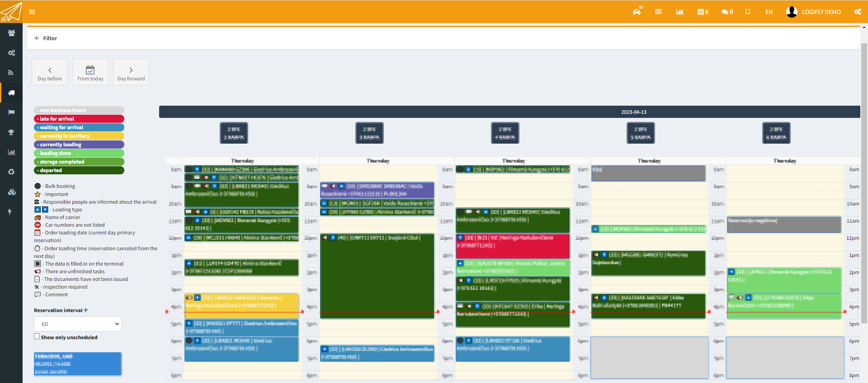
Task: Go to Day before
Action: tap(50, 72)
